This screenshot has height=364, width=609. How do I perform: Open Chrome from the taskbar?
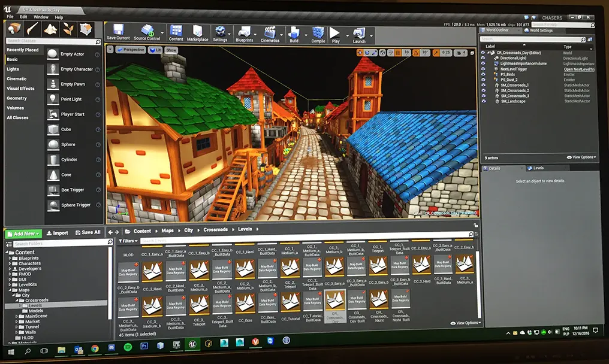[95, 348]
